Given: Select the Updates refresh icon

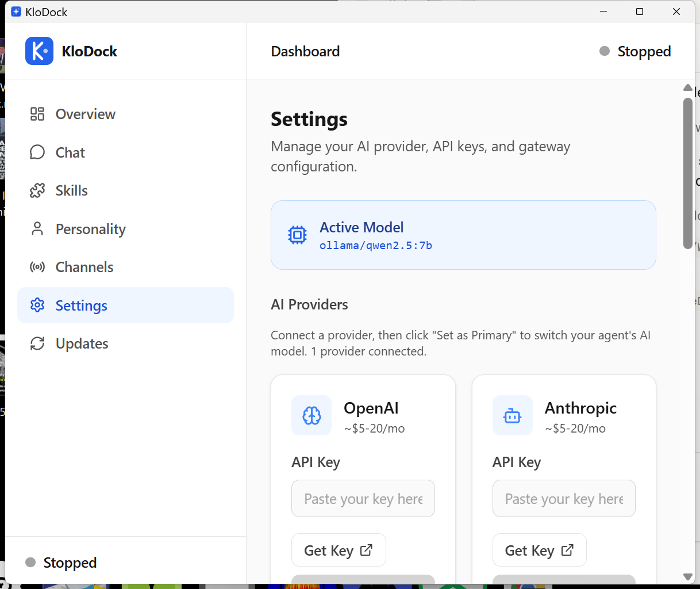Looking at the screenshot, I should click(37, 343).
